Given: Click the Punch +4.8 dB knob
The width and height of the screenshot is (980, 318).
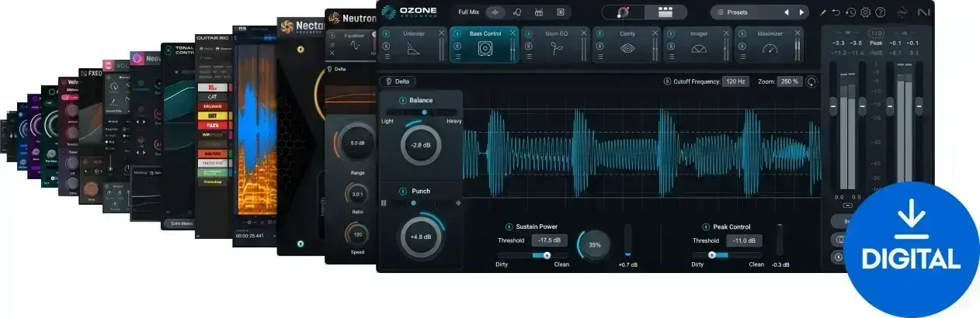Looking at the screenshot, I should (x=421, y=237).
